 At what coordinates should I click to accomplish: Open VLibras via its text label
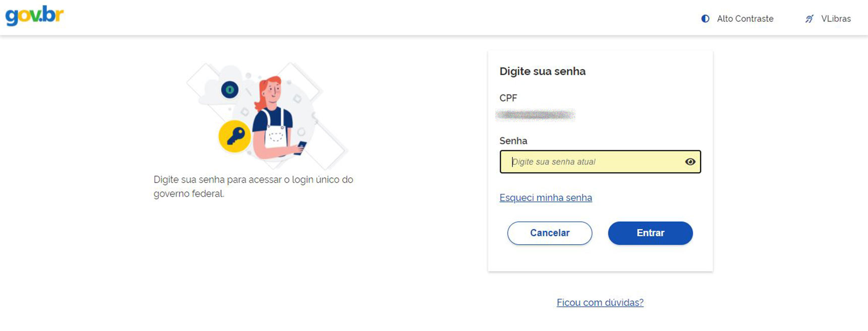pyautogui.click(x=836, y=19)
